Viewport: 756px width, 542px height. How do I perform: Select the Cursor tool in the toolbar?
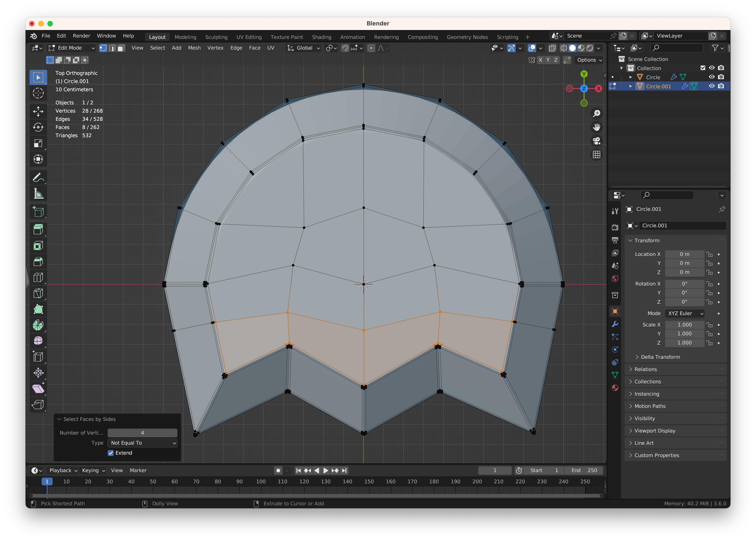38,93
